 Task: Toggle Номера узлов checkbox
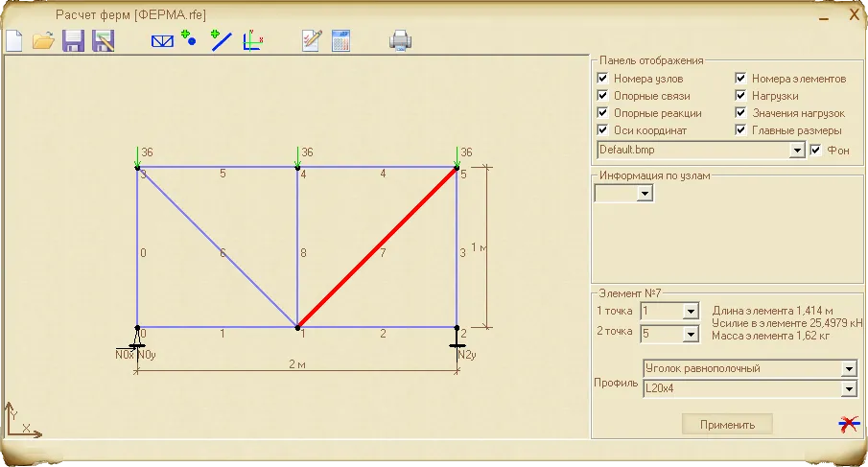[603, 78]
